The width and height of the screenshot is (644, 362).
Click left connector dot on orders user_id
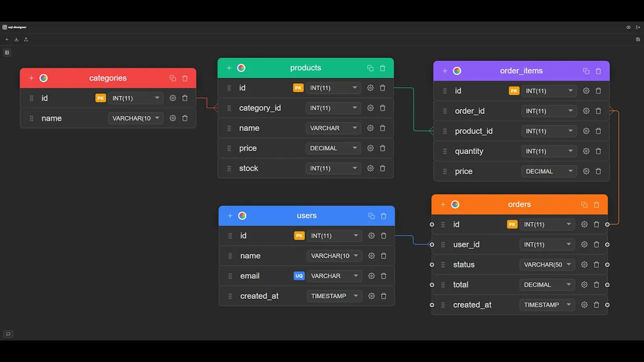click(x=432, y=245)
